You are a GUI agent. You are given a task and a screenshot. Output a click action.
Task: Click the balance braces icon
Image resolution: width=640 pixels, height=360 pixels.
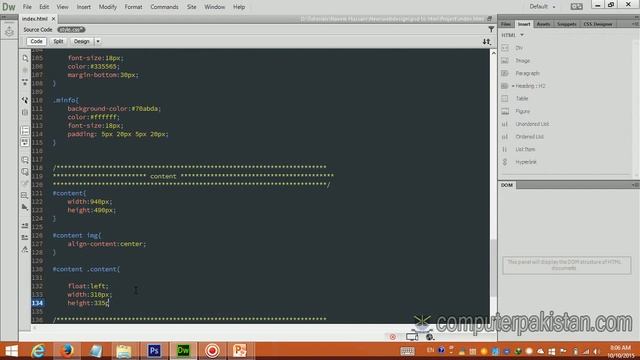point(25,112)
